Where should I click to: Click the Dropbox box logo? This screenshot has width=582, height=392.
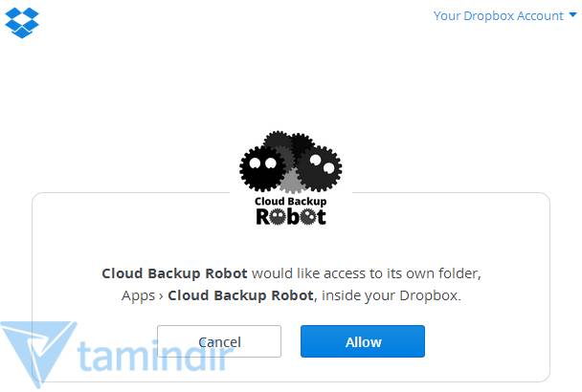21,23
